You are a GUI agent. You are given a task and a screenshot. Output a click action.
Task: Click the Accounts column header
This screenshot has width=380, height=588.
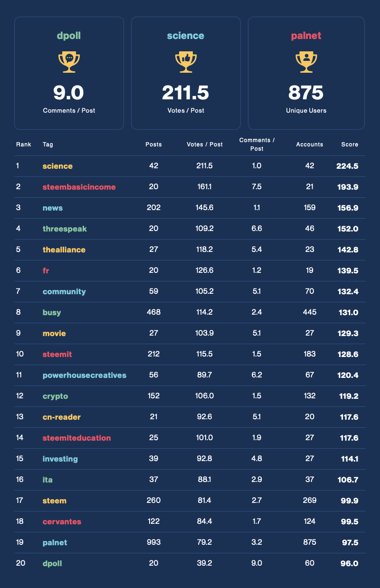310,145
